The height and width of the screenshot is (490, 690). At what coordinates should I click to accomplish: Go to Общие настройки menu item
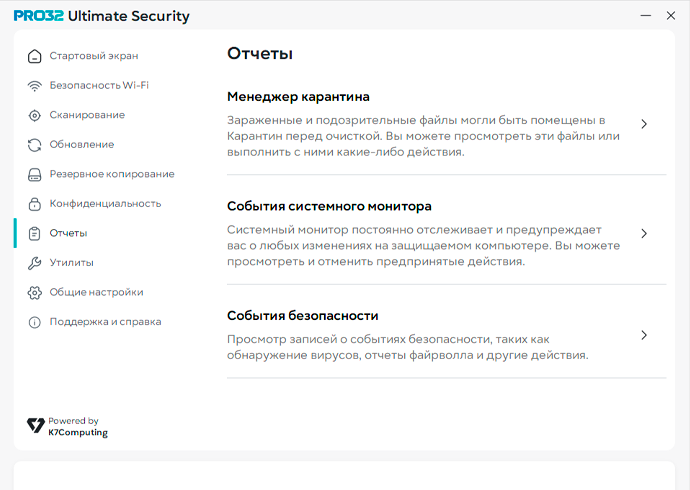(96, 292)
